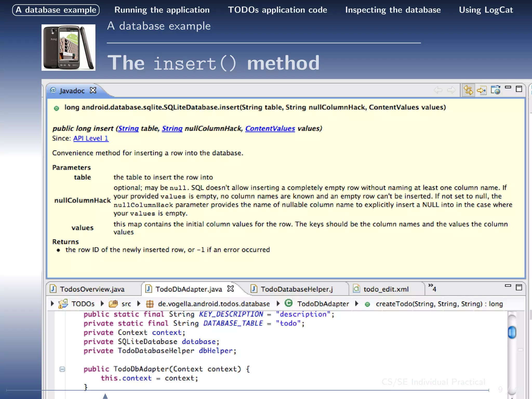532x399 pixels.
Task: Select src in the breadcrumb
Action: 126,304
